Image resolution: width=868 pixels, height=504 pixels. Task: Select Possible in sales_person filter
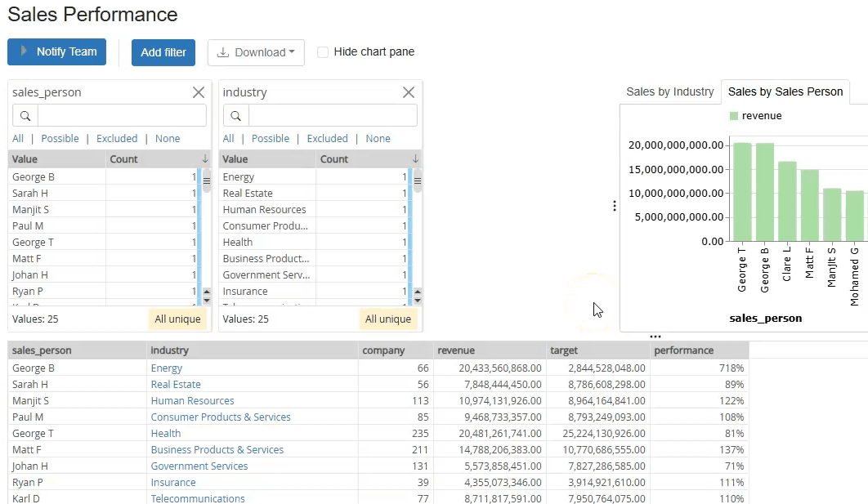coord(60,139)
